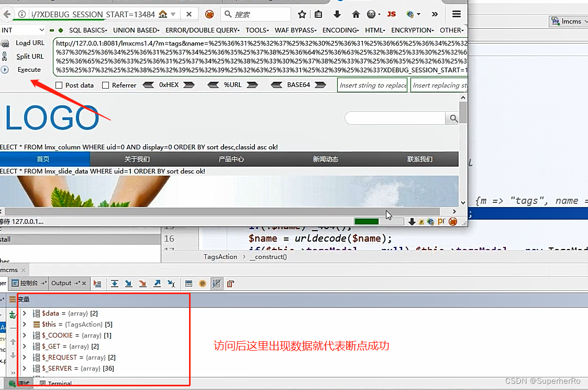The width and height of the screenshot is (588, 390).
Task: Click the Force Step Into debugger icon
Action: click(x=142, y=284)
